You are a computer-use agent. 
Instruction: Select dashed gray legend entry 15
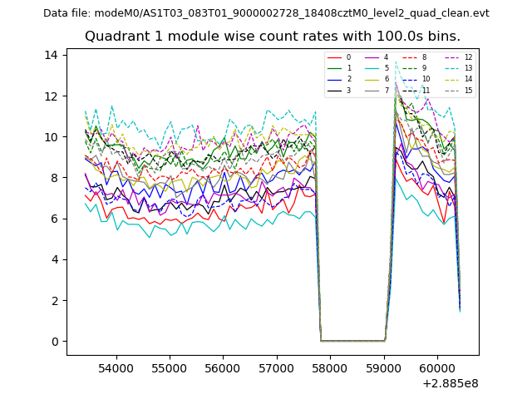click(x=453, y=91)
